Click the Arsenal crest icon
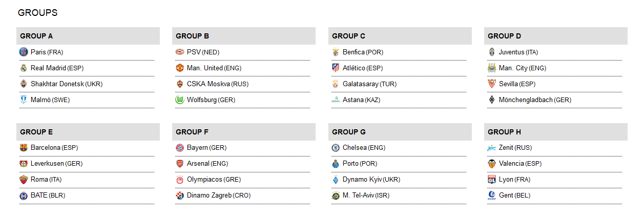Screen dimensions: 644x215 [x=179, y=164]
